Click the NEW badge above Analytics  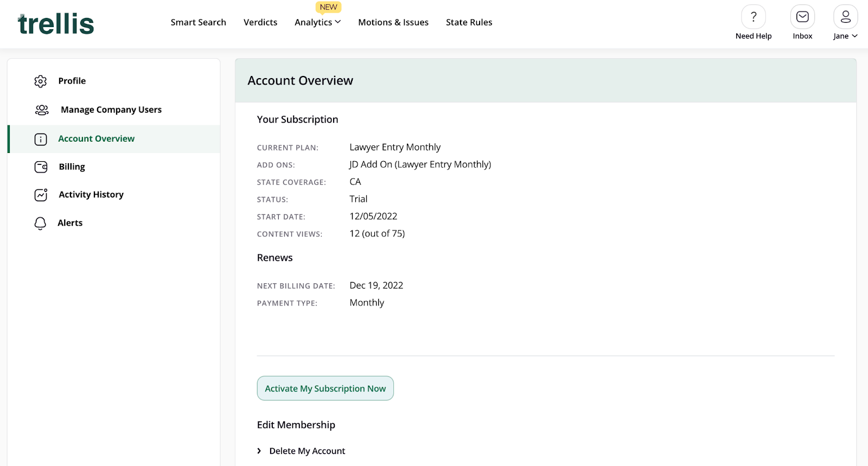click(328, 7)
